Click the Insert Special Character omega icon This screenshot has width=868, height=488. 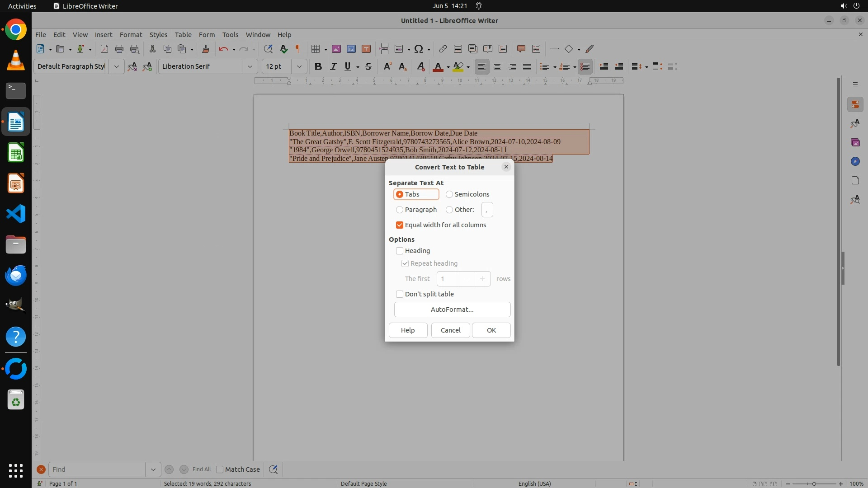pos(419,49)
